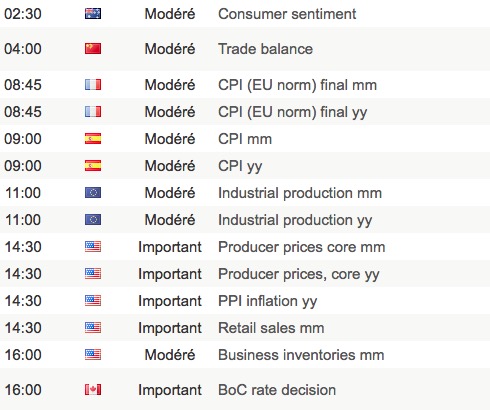Click the Canadian flag for BoC rate decision
This screenshot has width=490, height=410.
[93, 390]
